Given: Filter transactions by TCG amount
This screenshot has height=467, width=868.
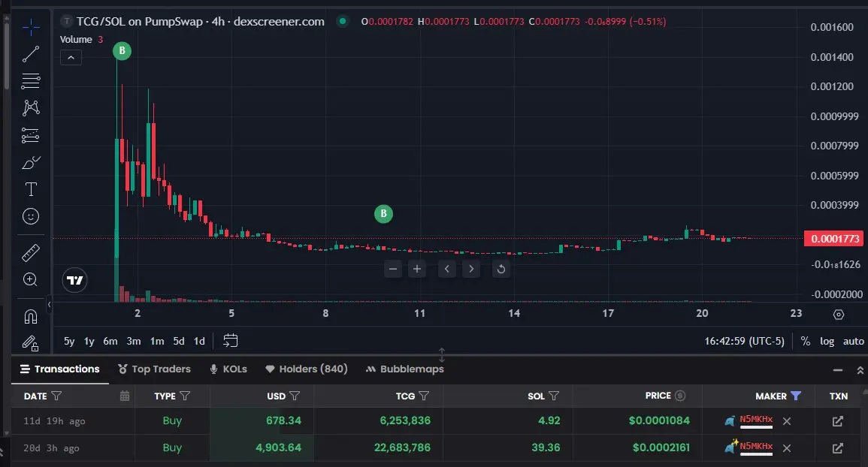Looking at the screenshot, I should (x=424, y=396).
